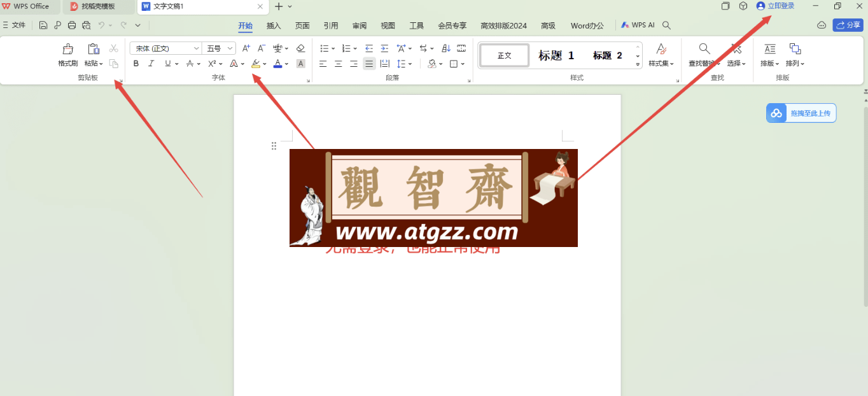This screenshot has width=868, height=396.
Task: Click the Arrange (排列) icon
Action: point(795,48)
